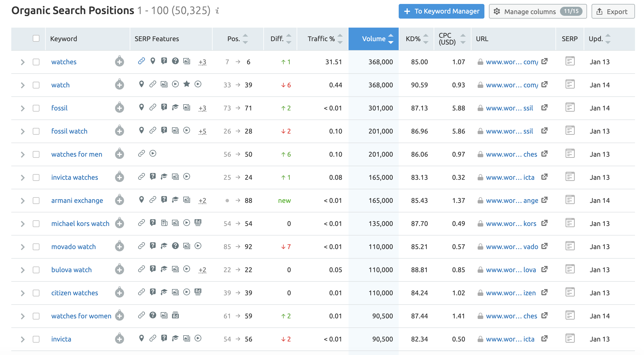This screenshot has height=355, width=644.
Task: Check the 'fossil watch' row checkbox
Action: point(36,131)
